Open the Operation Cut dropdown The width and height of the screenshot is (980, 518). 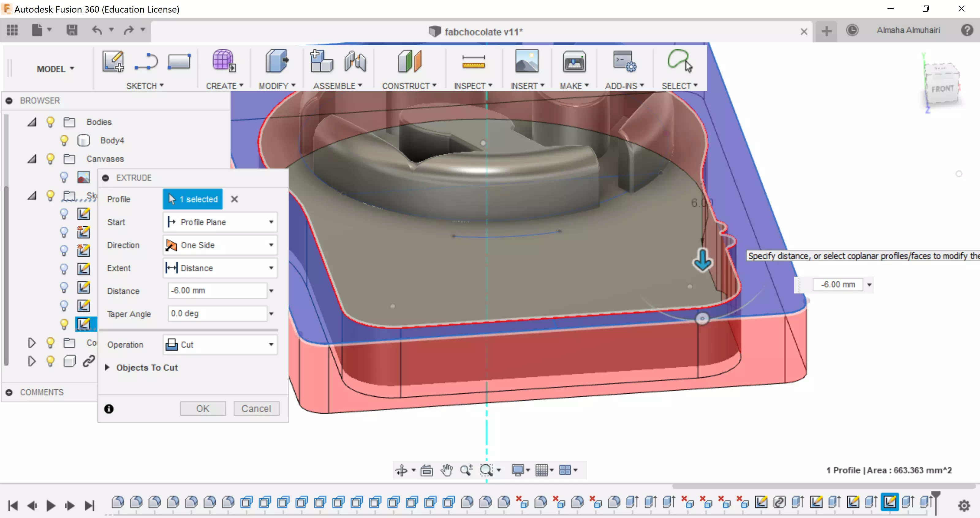click(220, 345)
